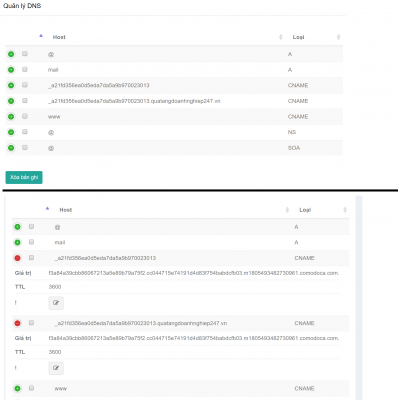Viewport: 398px width, 400px height.
Task: Collapse the red quatangdoanhnghiep247.vn CNAME record
Action: coord(17,323)
